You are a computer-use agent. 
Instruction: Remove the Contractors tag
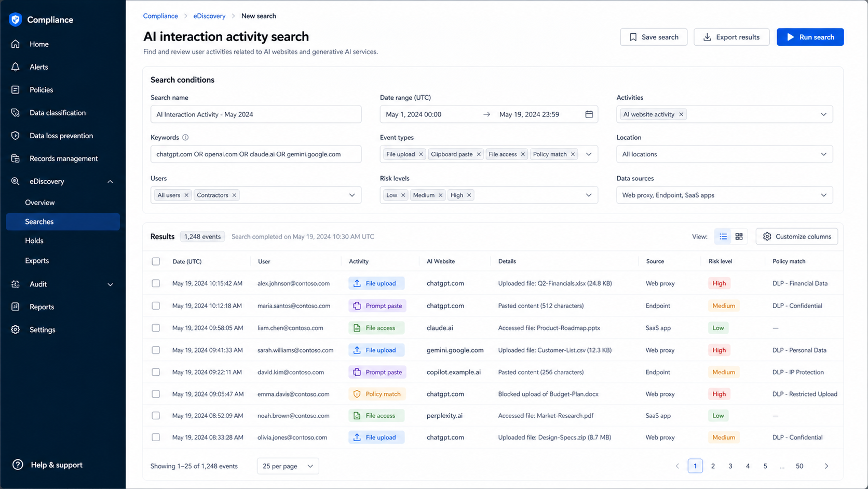234,195
